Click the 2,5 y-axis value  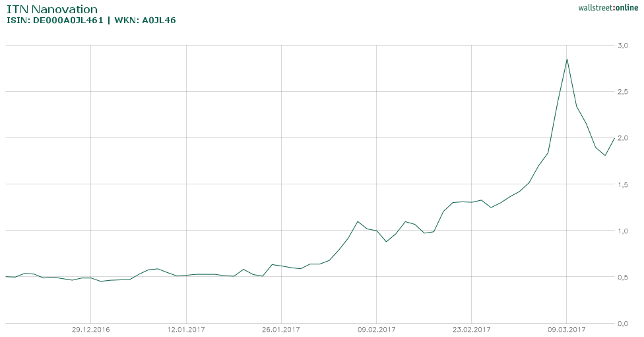622,92
